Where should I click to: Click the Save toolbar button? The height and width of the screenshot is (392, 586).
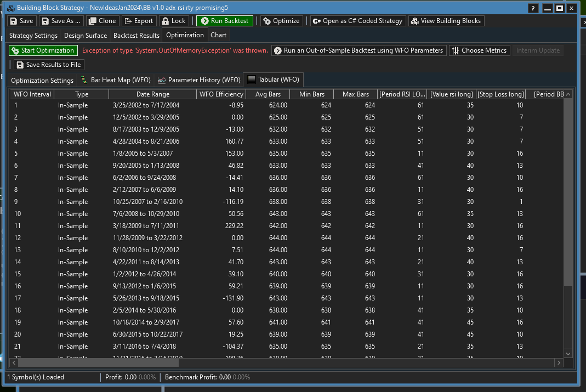[22, 21]
